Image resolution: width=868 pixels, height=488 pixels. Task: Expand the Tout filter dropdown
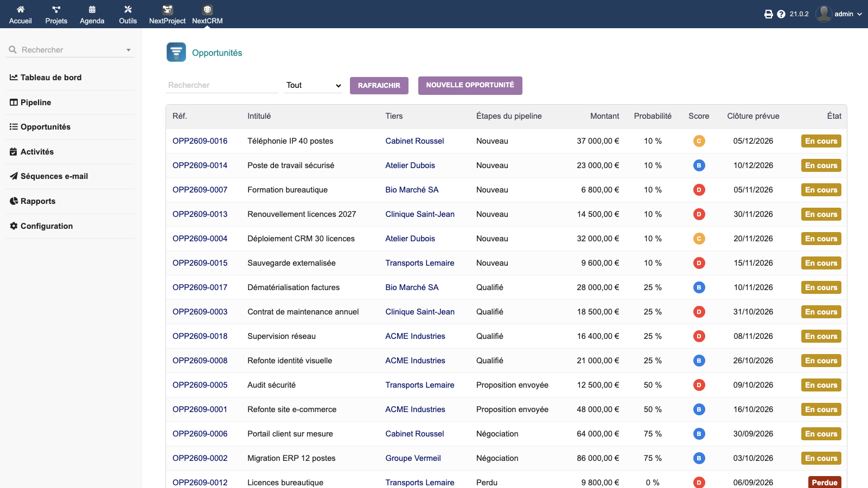(314, 85)
